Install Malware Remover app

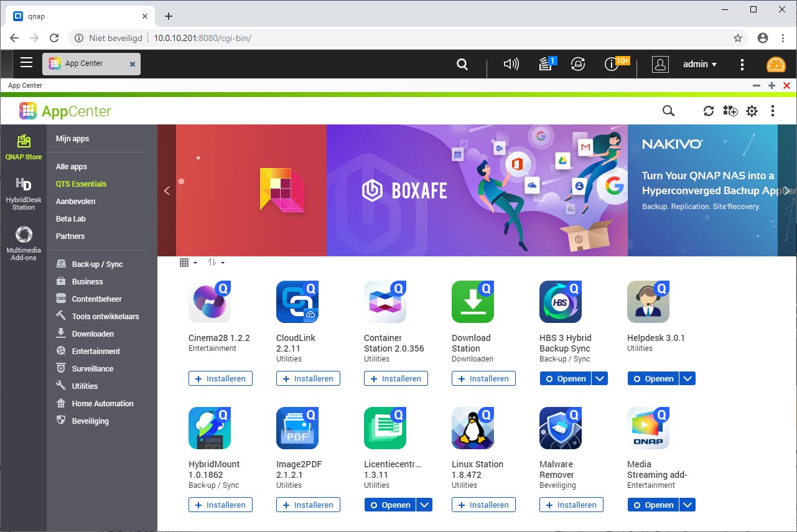(571, 505)
